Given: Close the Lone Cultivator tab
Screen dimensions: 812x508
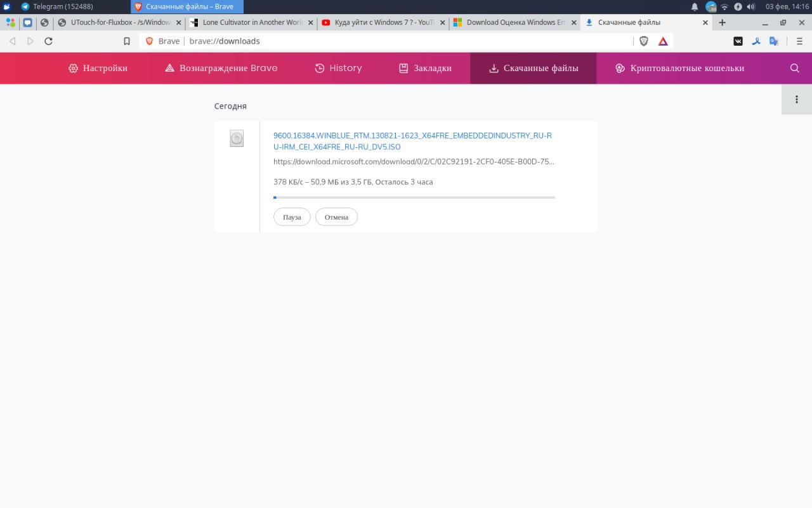Looking at the screenshot, I should 310,22.
